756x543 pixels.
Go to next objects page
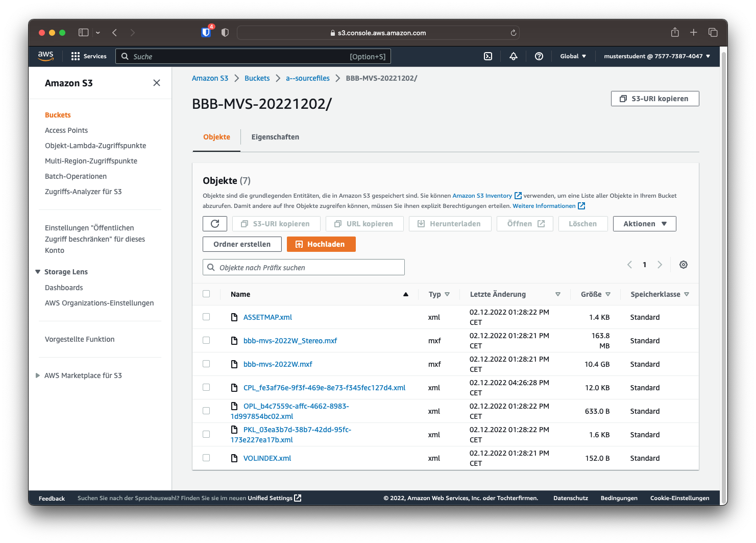click(660, 265)
